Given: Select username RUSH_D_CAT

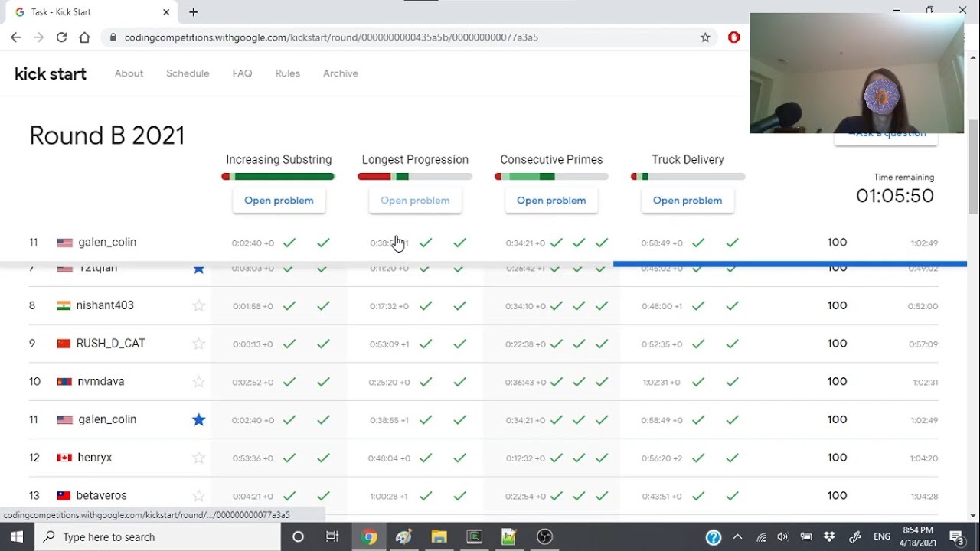Looking at the screenshot, I should click(110, 344).
